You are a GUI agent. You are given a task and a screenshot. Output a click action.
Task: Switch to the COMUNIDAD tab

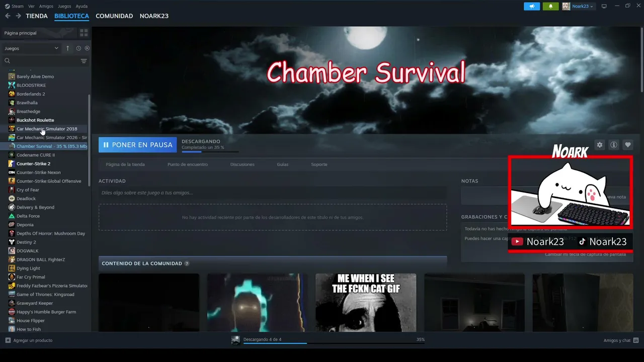(x=114, y=16)
